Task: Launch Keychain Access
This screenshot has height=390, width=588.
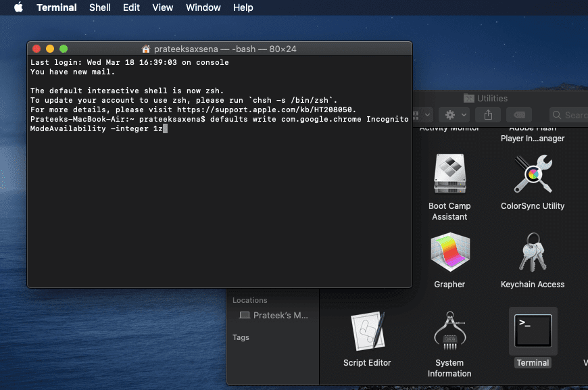Action: pyautogui.click(x=533, y=252)
